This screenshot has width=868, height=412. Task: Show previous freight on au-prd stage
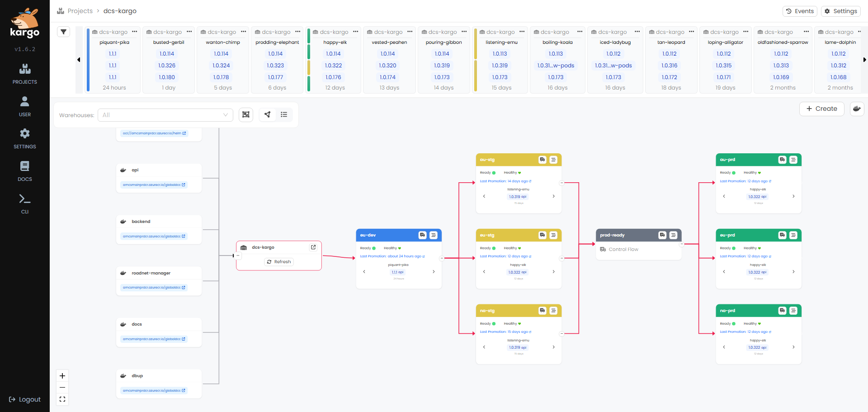pyautogui.click(x=724, y=196)
